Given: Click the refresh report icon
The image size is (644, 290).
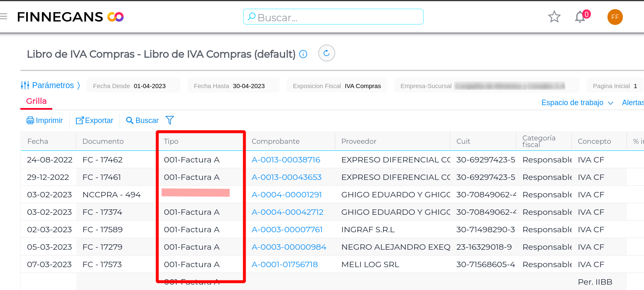Looking at the screenshot, I should tap(326, 53).
